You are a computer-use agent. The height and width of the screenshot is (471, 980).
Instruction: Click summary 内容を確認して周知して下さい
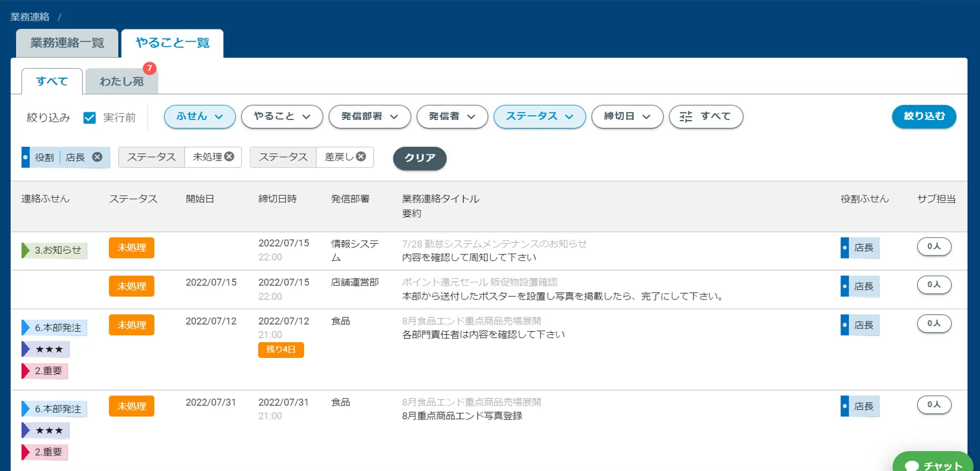click(469, 257)
